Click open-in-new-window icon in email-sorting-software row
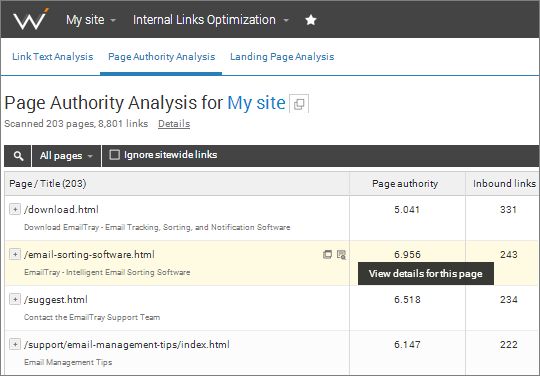The height and width of the screenshot is (376, 540). pyautogui.click(x=327, y=254)
